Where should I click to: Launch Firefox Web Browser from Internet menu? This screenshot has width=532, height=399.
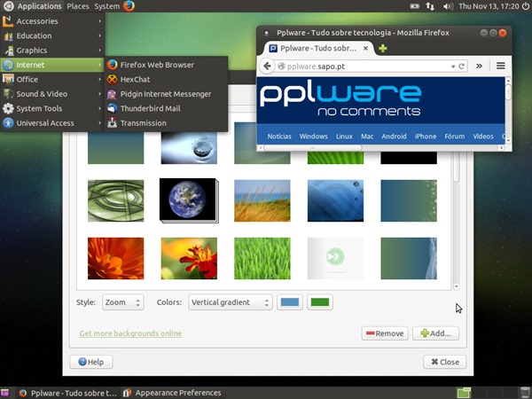click(167, 65)
